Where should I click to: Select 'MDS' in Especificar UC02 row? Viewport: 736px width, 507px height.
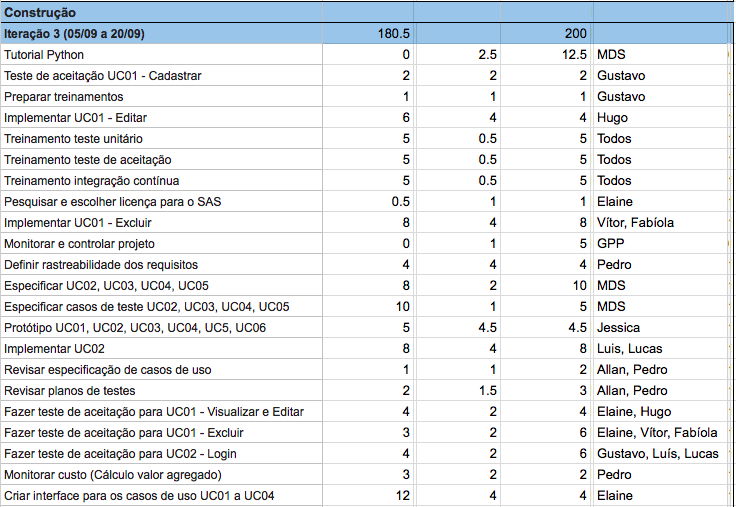tap(660, 285)
